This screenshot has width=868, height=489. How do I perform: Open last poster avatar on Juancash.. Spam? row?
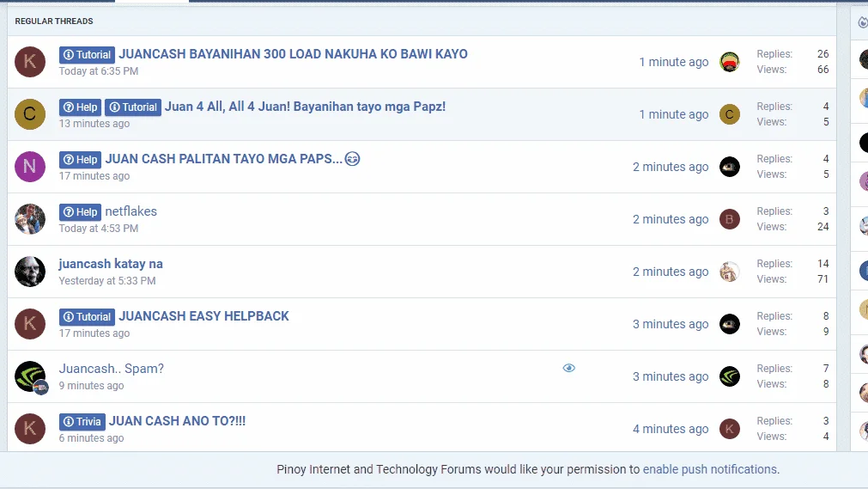coord(730,376)
